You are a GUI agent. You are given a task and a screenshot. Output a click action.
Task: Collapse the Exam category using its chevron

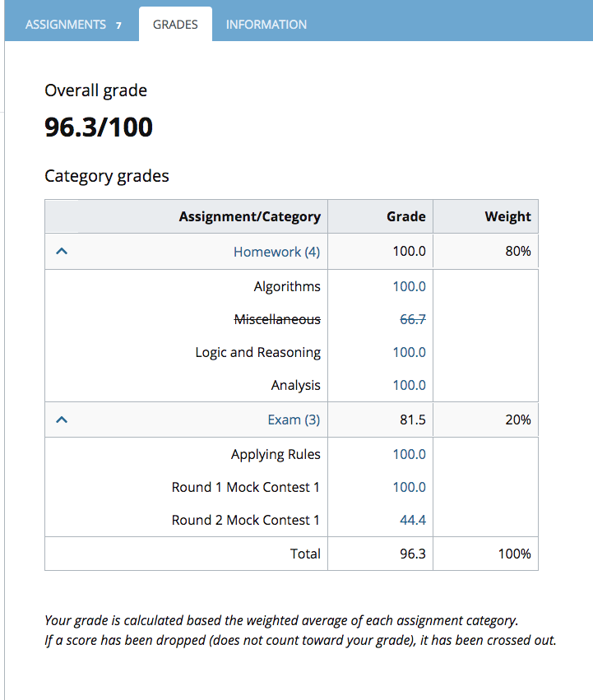click(61, 419)
